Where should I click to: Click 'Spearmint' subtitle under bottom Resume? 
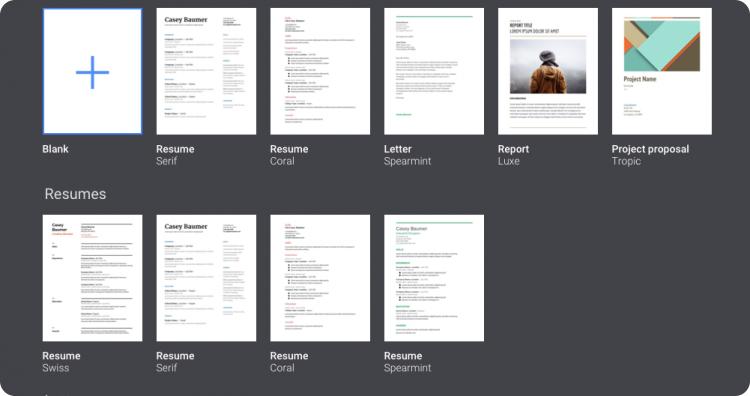click(x=408, y=368)
